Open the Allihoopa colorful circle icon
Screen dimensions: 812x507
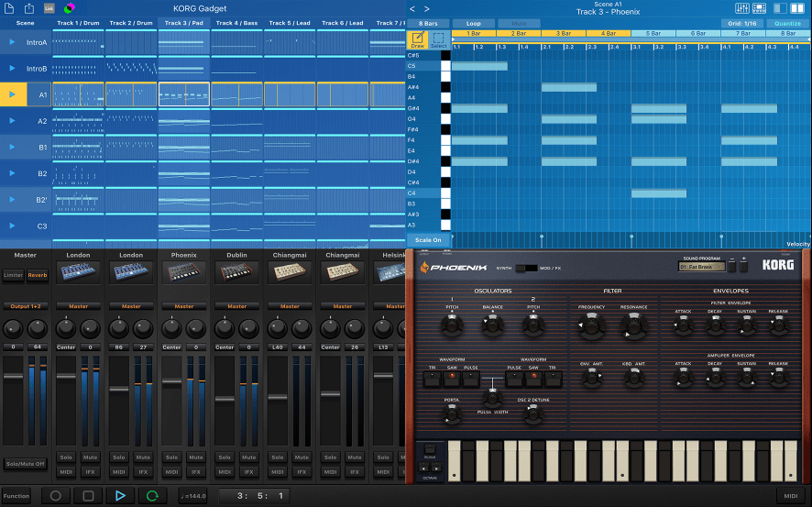coord(70,8)
